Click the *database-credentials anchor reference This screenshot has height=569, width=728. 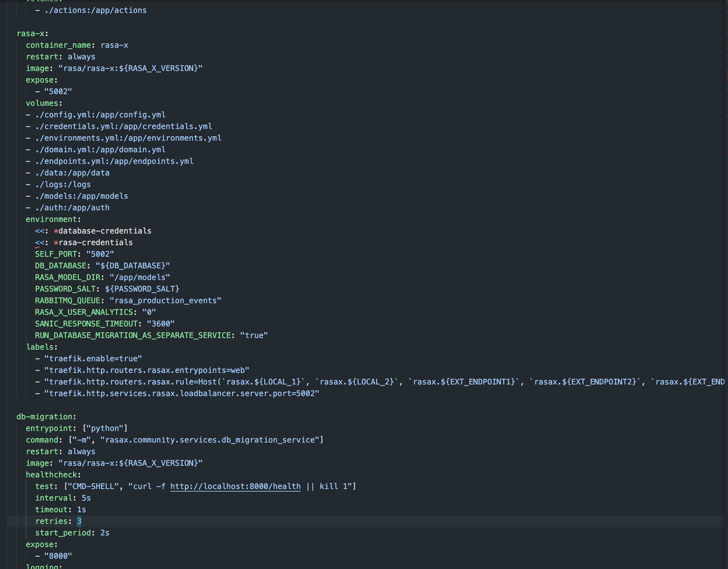click(102, 231)
